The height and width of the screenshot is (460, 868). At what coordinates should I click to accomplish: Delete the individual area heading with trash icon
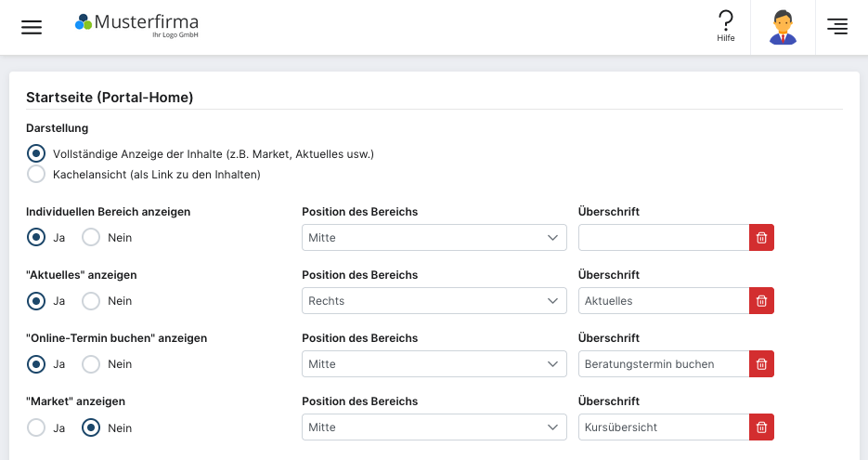[x=761, y=238]
